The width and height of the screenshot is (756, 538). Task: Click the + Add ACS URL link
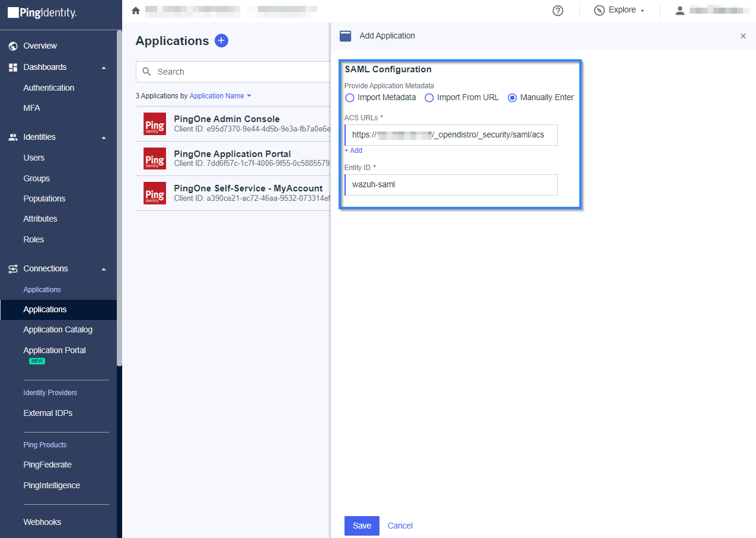tap(353, 150)
